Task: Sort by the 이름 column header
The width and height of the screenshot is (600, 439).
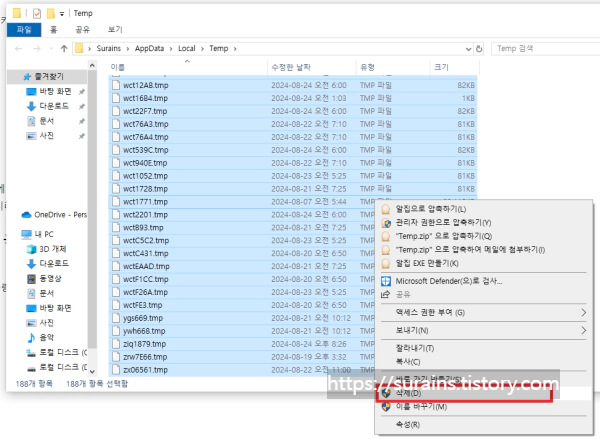Action: tap(188, 67)
